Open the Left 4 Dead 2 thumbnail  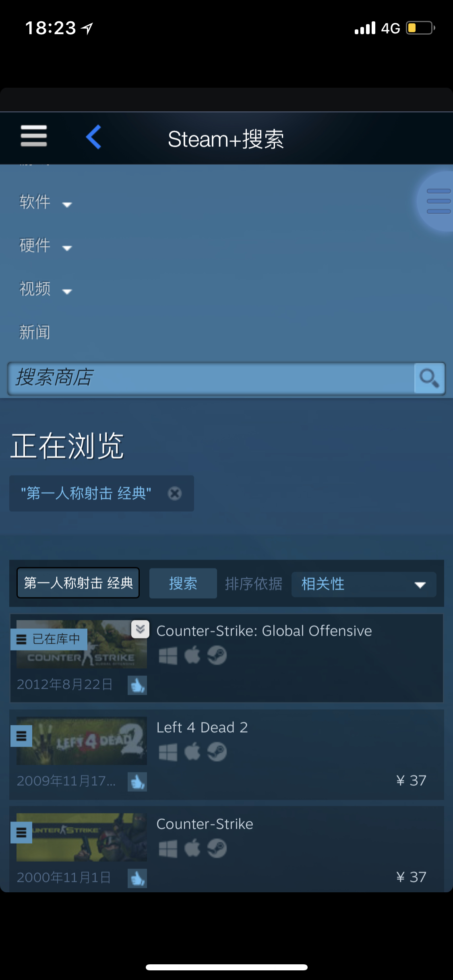[82, 741]
